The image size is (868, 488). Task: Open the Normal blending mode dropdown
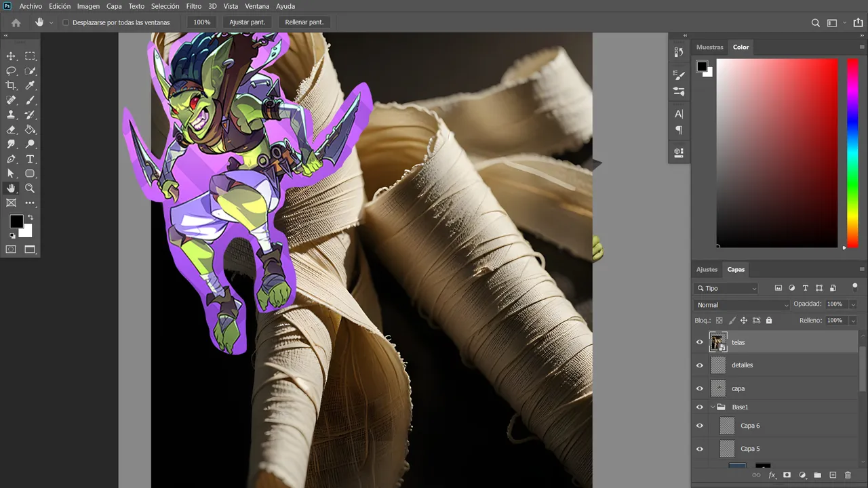(743, 305)
